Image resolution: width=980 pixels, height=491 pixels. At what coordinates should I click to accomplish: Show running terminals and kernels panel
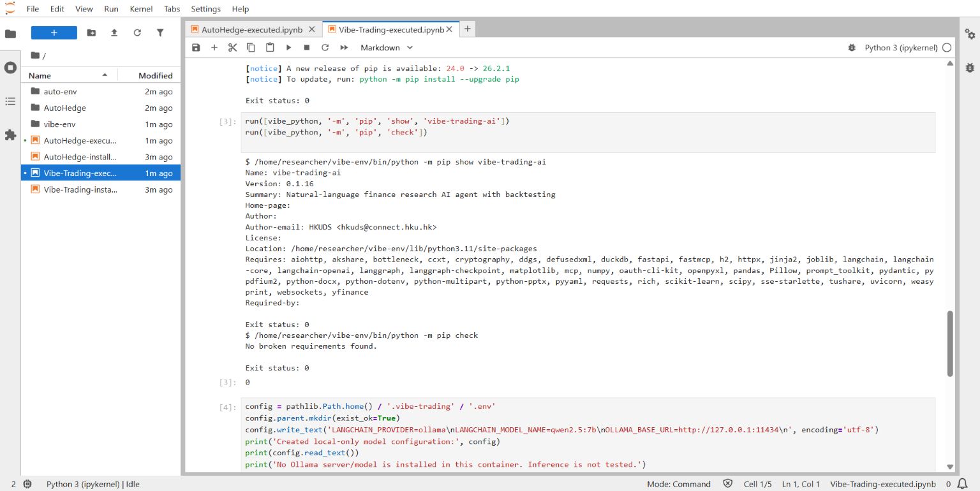point(10,67)
